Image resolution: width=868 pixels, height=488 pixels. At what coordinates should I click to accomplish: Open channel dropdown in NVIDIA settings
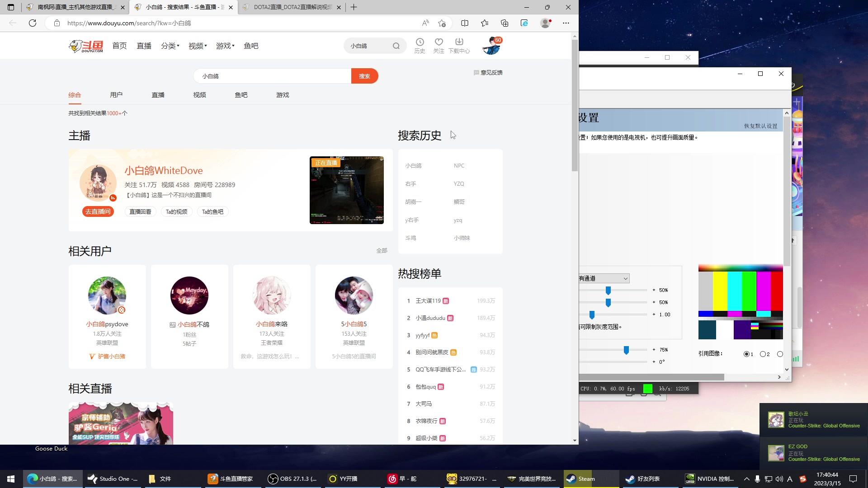[604, 278]
